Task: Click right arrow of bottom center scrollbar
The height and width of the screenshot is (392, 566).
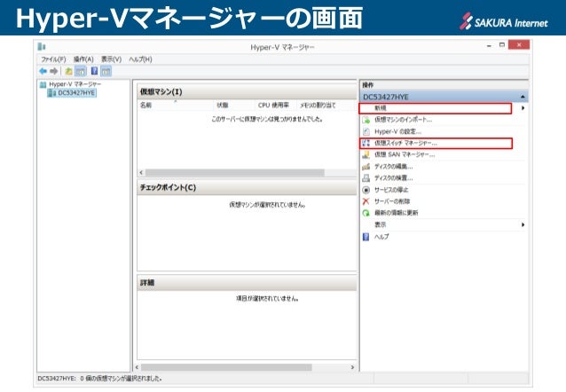Action: click(352, 367)
